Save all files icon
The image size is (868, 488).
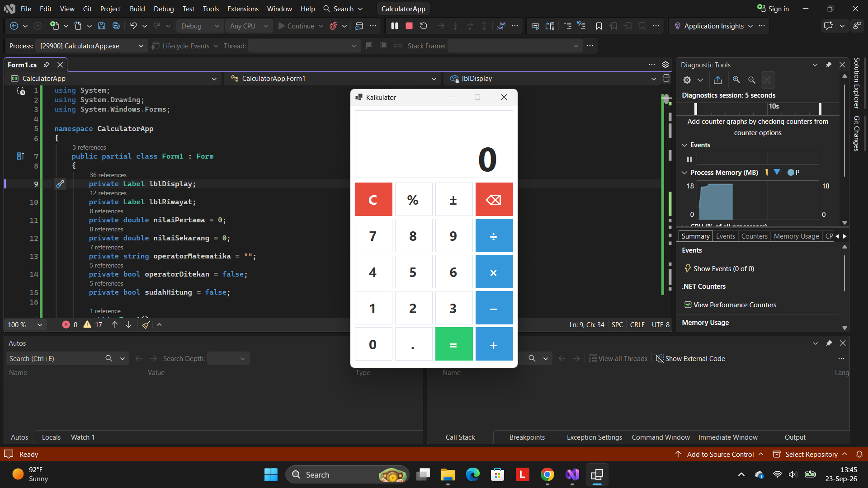click(116, 26)
